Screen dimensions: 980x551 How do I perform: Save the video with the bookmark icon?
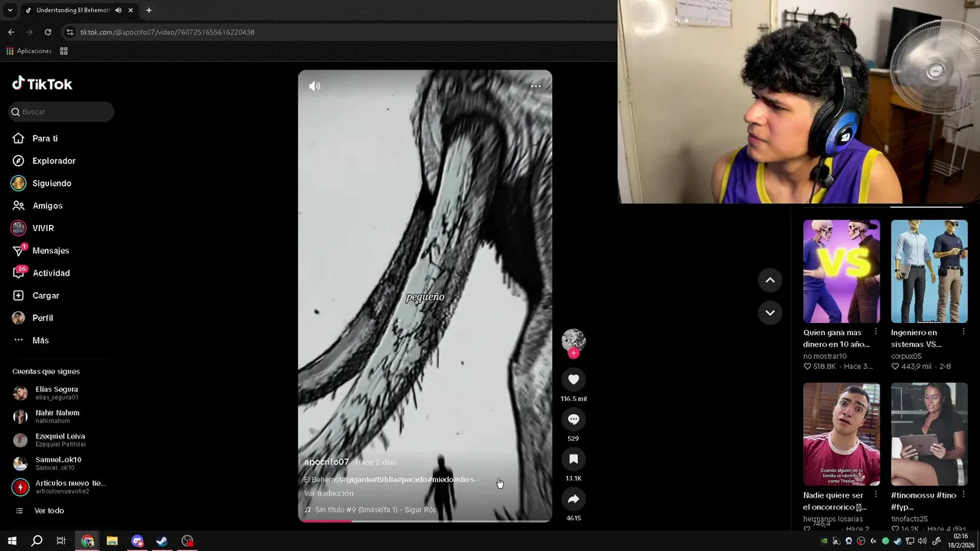(x=573, y=458)
